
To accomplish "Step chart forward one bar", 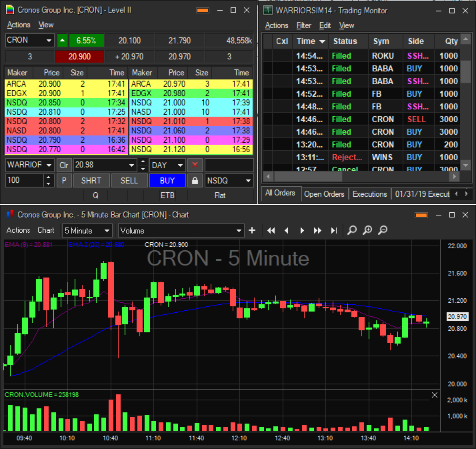I will tap(302, 231).
